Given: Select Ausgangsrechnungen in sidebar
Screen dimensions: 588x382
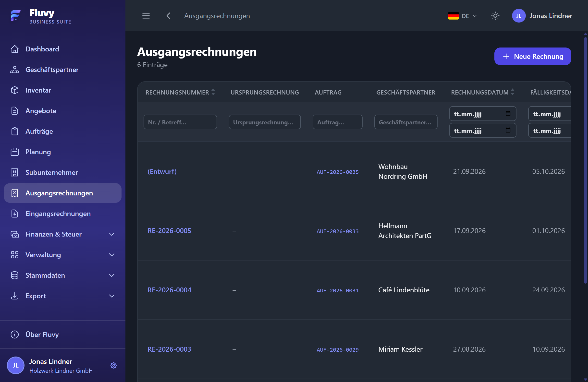Looking at the screenshot, I should click(63, 193).
